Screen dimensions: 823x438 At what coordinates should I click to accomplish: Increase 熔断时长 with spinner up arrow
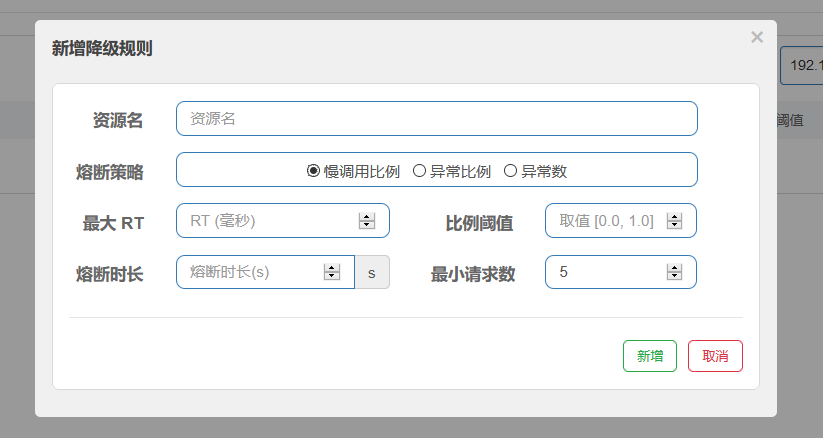(332, 268)
